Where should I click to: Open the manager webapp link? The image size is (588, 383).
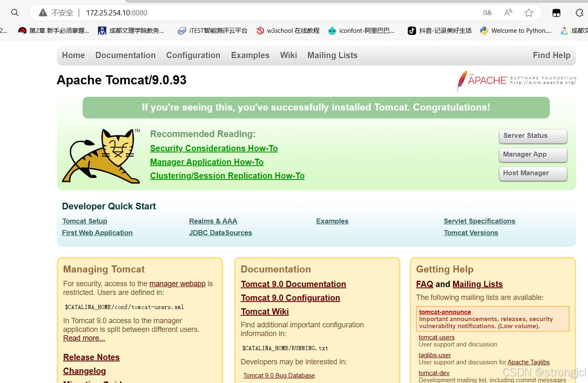[x=177, y=283]
